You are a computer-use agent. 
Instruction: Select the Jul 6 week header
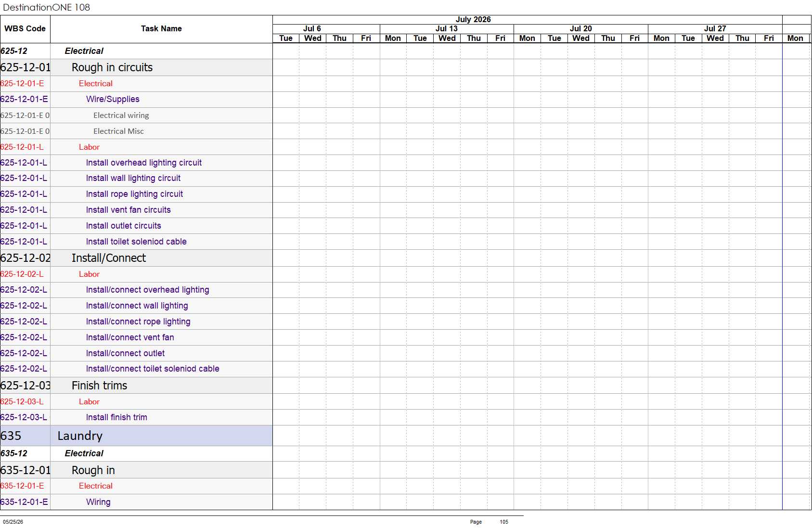point(312,29)
